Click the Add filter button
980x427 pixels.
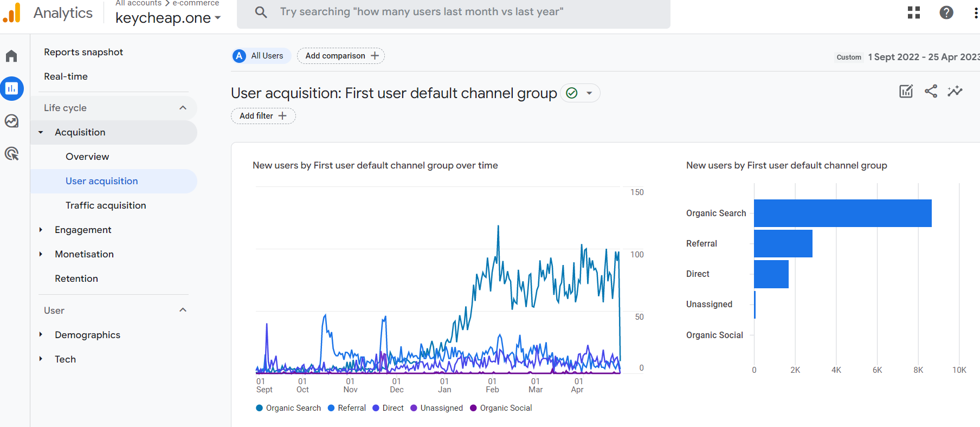pos(263,116)
